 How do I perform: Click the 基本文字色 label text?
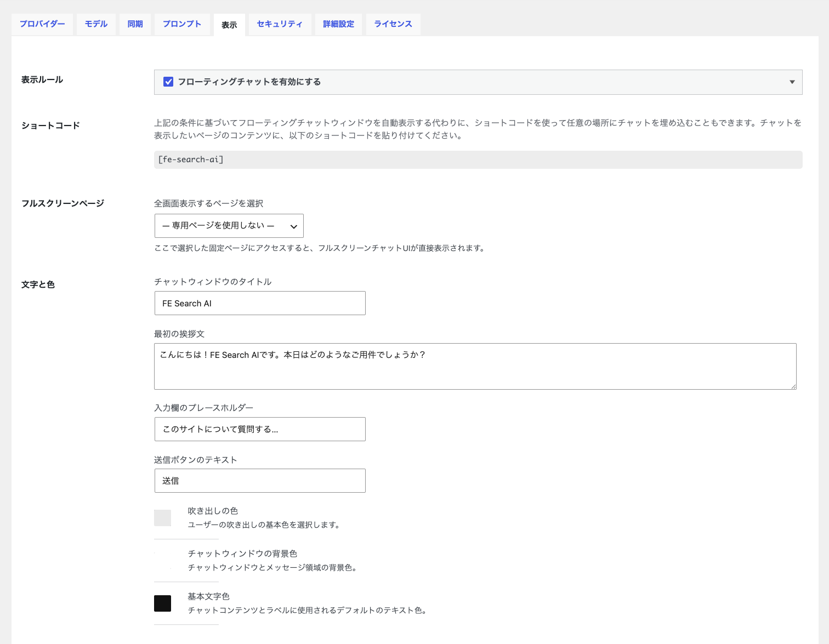click(x=208, y=596)
